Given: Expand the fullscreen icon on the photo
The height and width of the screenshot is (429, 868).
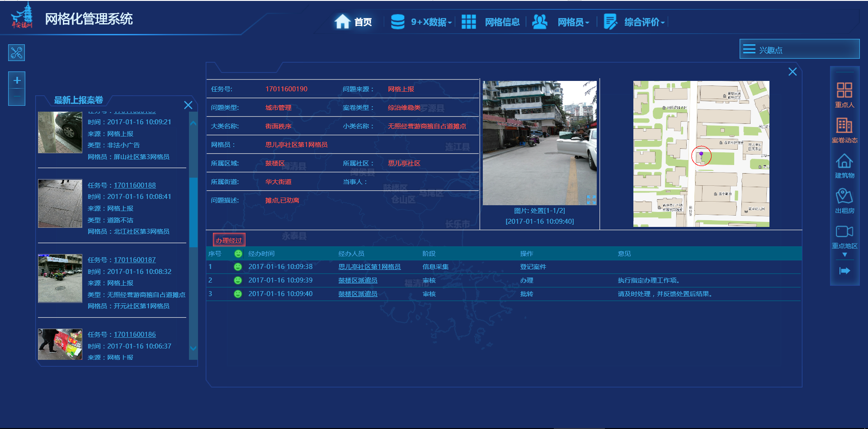Looking at the screenshot, I should click(591, 199).
